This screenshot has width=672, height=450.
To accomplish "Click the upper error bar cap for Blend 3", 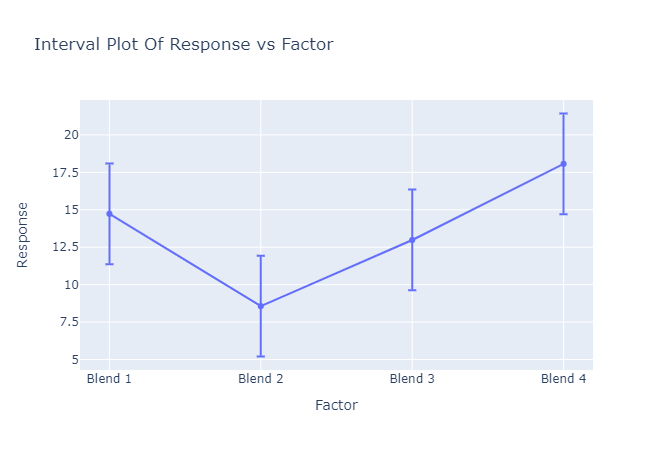I will tap(412, 189).
